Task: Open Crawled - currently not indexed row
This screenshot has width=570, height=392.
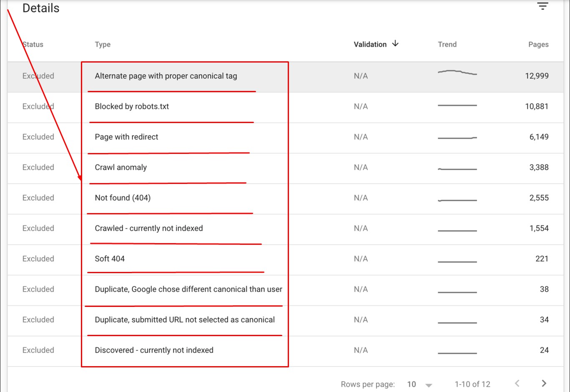Action: coord(149,228)
